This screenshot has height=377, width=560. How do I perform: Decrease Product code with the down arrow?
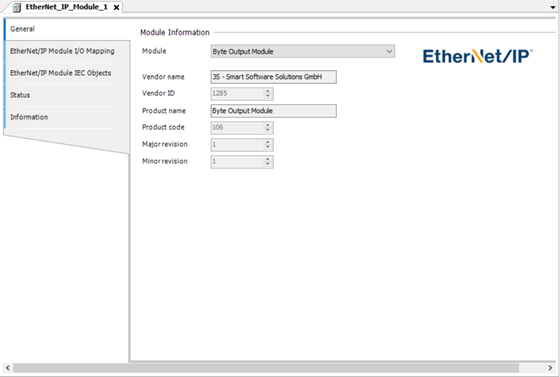coord(268,130)
